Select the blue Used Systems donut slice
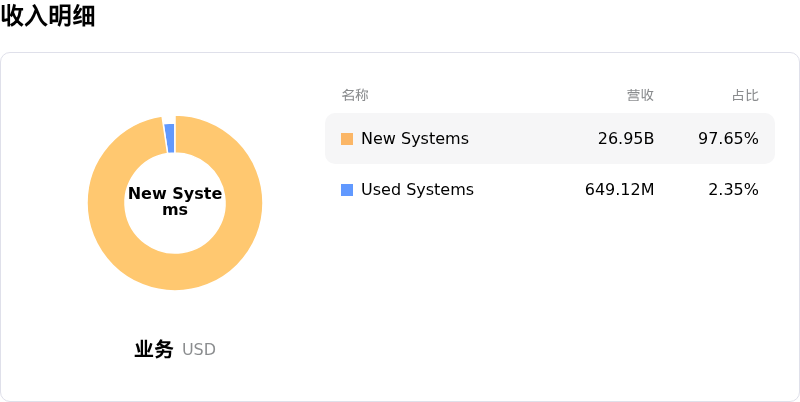This screenshot has height=402, width=800. tap(170, 137)
